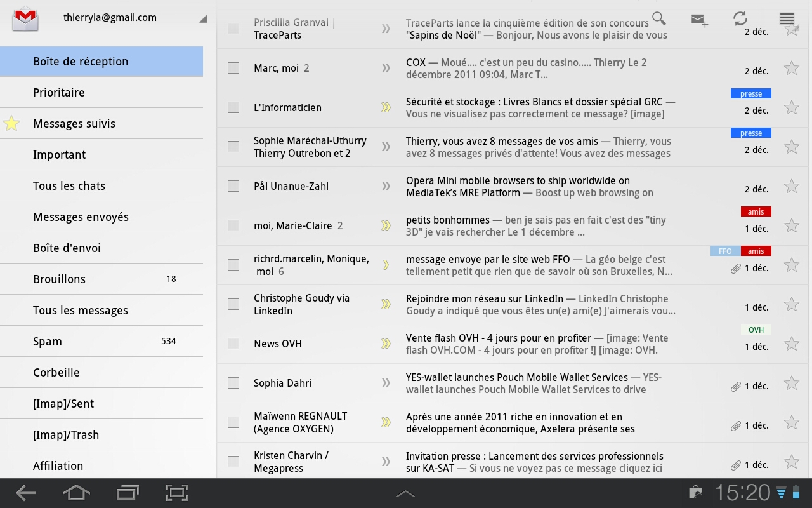Open the Corbeille trash folder

tap(101, 373)
